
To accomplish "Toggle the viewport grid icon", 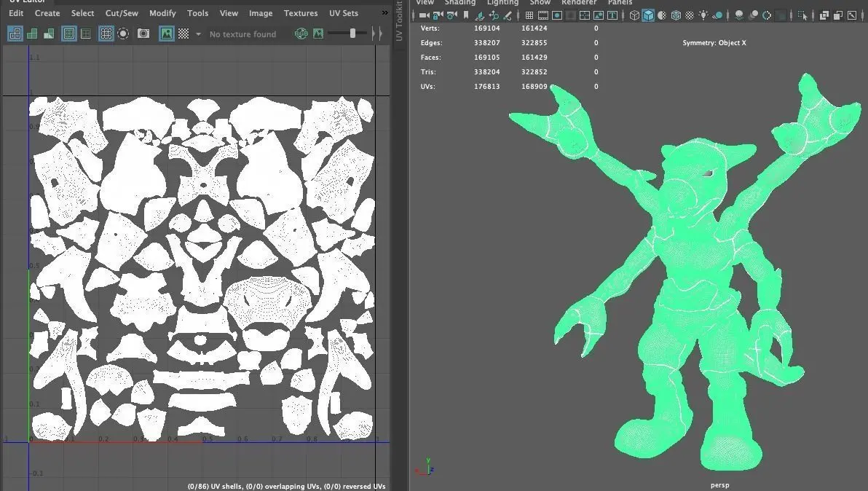I will click(x=529, y=15).
